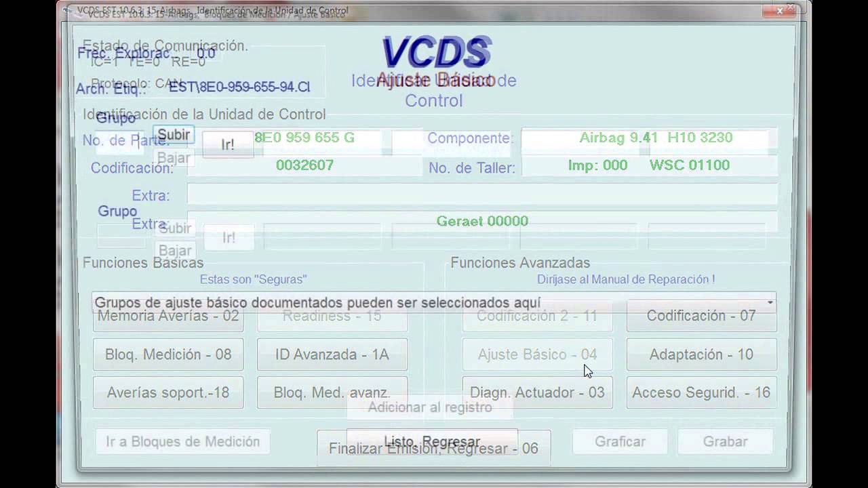Click Ir! in the upper Grupo row
This screenshot has height=488, width=868.
pyautogui.click(x=228, y=145)
